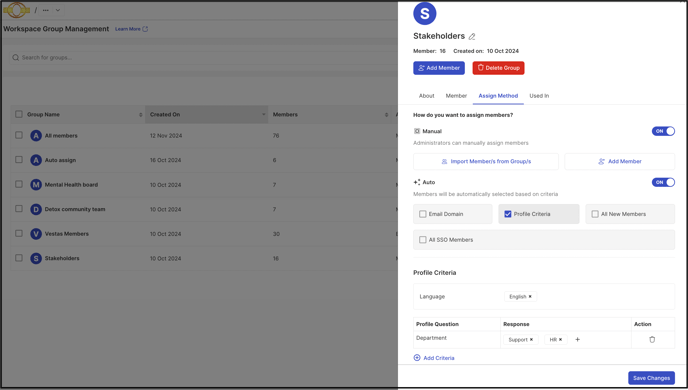The height and width of the screenshot is (390, 688).
Task: Uncheck the Profile Criteria checkbox
Action: point(508,214)
